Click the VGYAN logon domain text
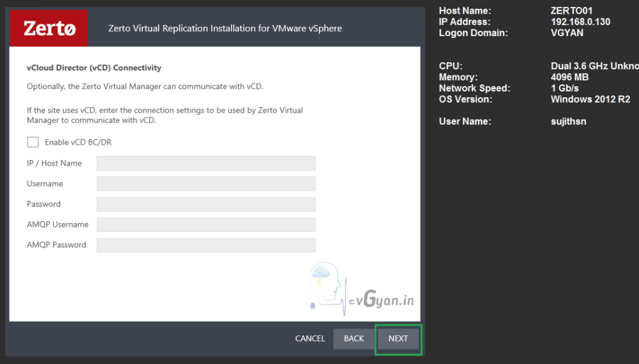 pos(565,32)
